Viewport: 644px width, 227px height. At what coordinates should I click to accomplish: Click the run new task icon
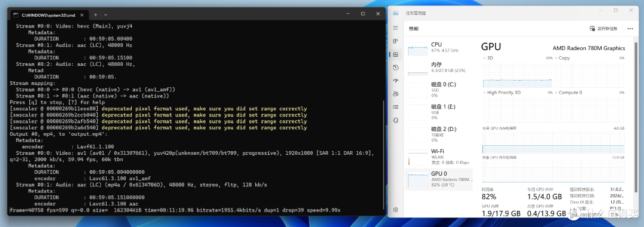point(592,29)
